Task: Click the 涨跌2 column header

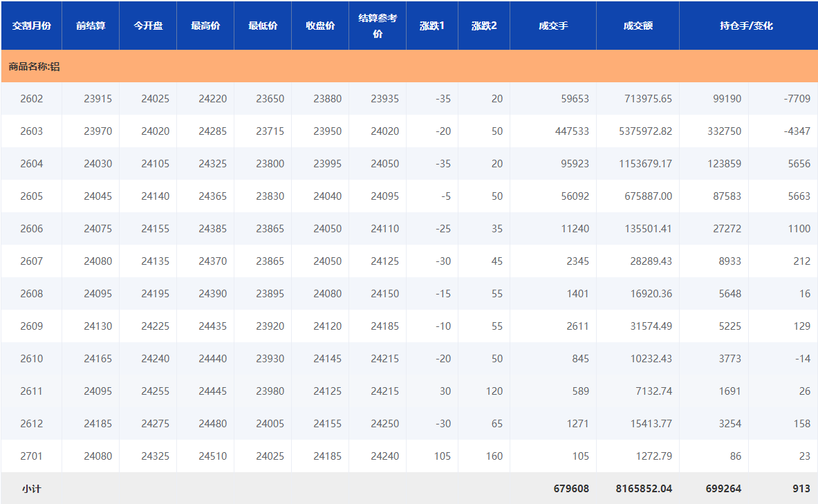Action: pyautogui.click(x=484, y=26)
